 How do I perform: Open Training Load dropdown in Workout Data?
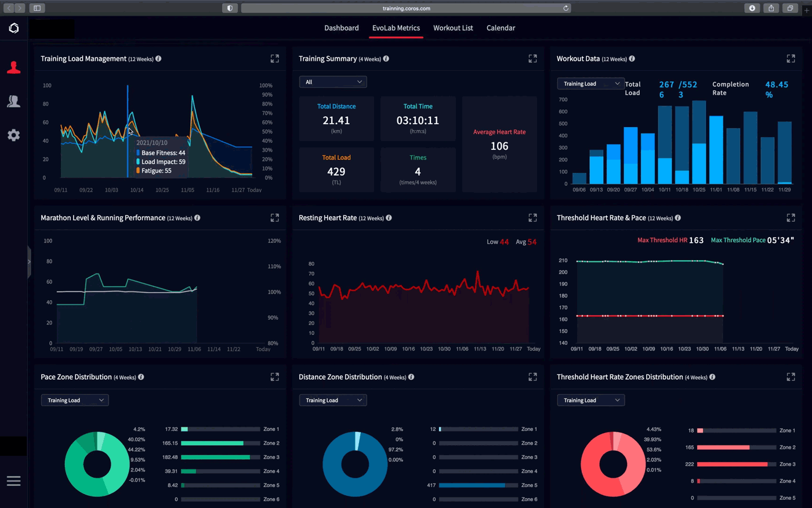pyautogui.click(x=591, y=84)
